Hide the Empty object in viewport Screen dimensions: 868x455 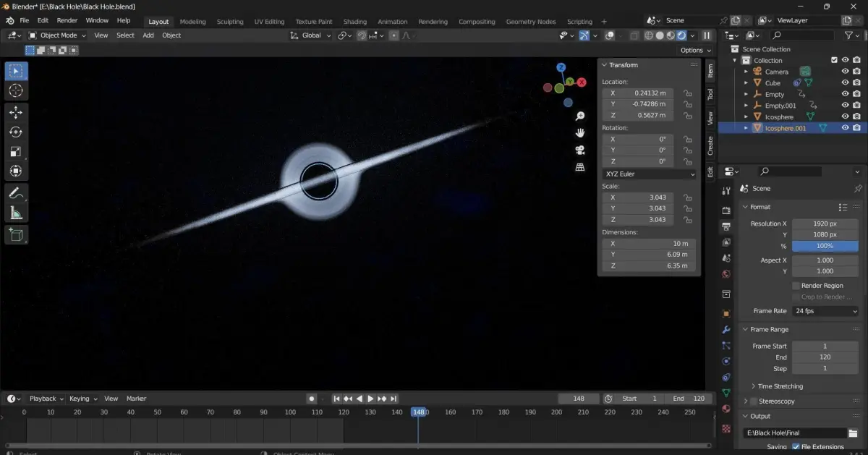coord(845,94)
